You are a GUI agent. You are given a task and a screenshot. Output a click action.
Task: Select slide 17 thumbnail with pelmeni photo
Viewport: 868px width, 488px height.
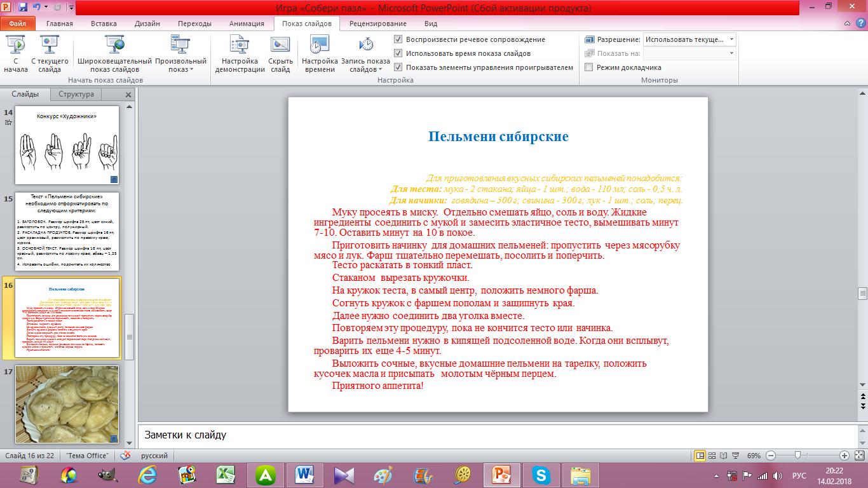click(67, 404)
